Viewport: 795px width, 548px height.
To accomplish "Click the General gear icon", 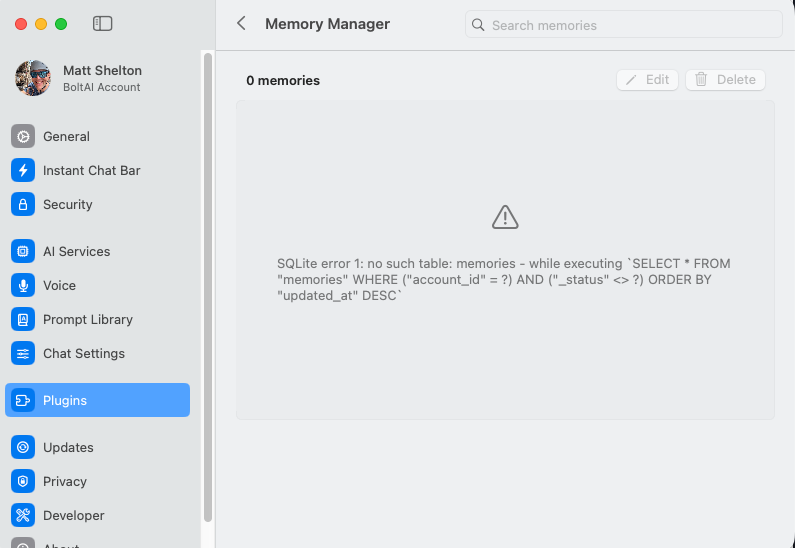I will [x=23, y=136].
